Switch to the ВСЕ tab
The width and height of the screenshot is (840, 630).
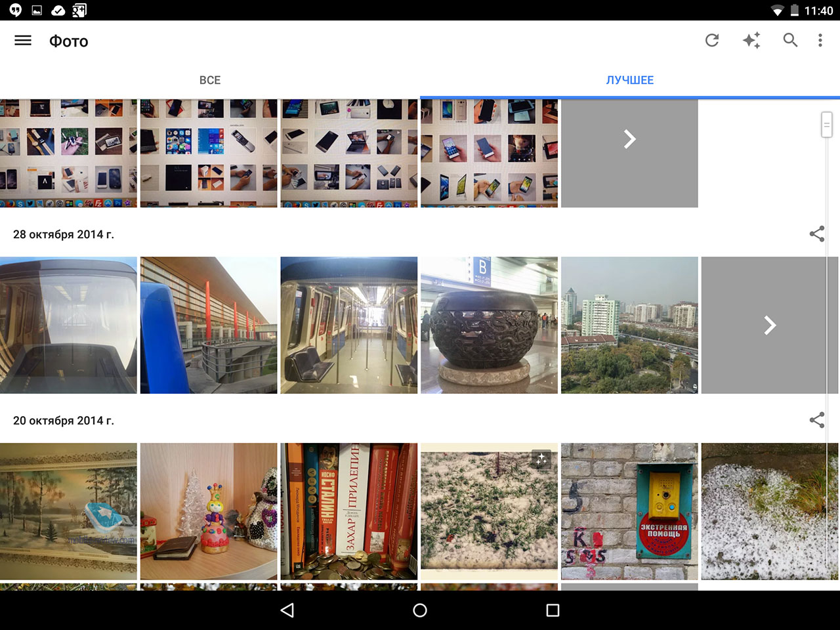210,80
